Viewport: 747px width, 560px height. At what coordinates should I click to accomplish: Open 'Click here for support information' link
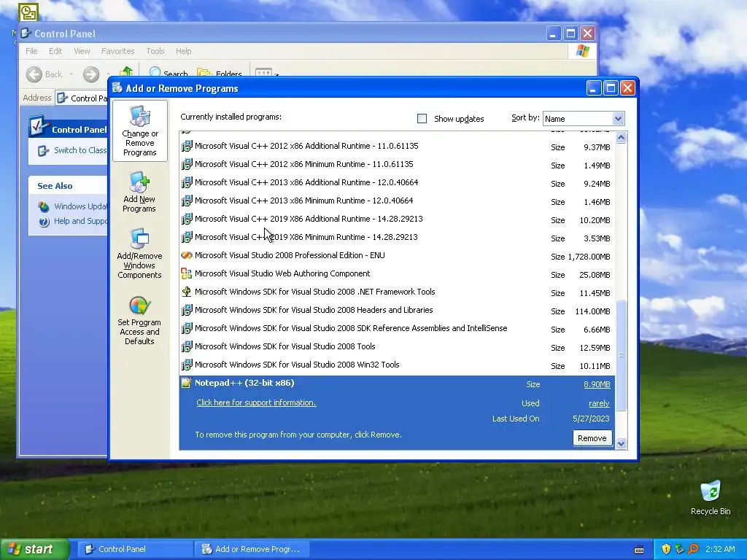point(256,402)
